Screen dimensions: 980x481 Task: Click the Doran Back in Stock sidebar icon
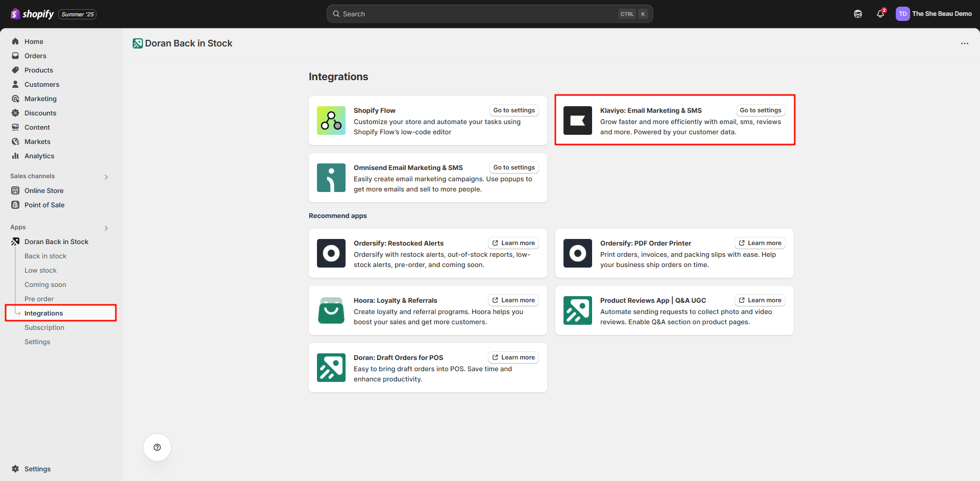(15, 242)
